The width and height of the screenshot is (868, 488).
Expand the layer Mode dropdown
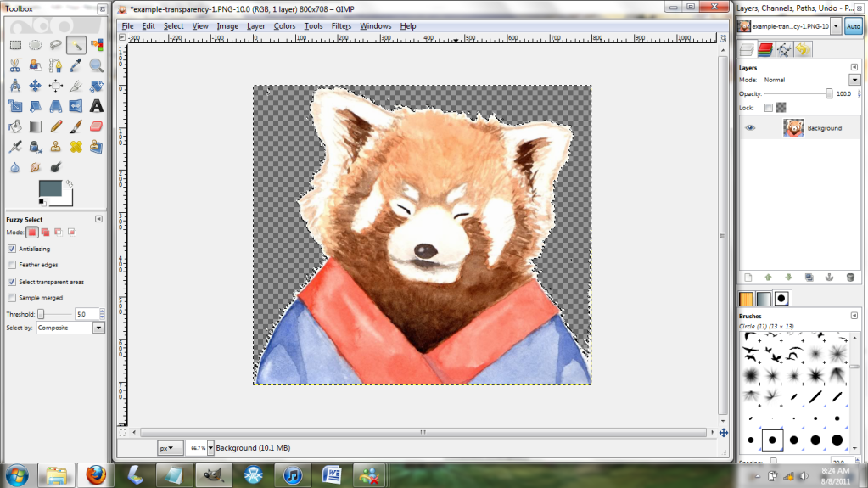pos(854,80)
